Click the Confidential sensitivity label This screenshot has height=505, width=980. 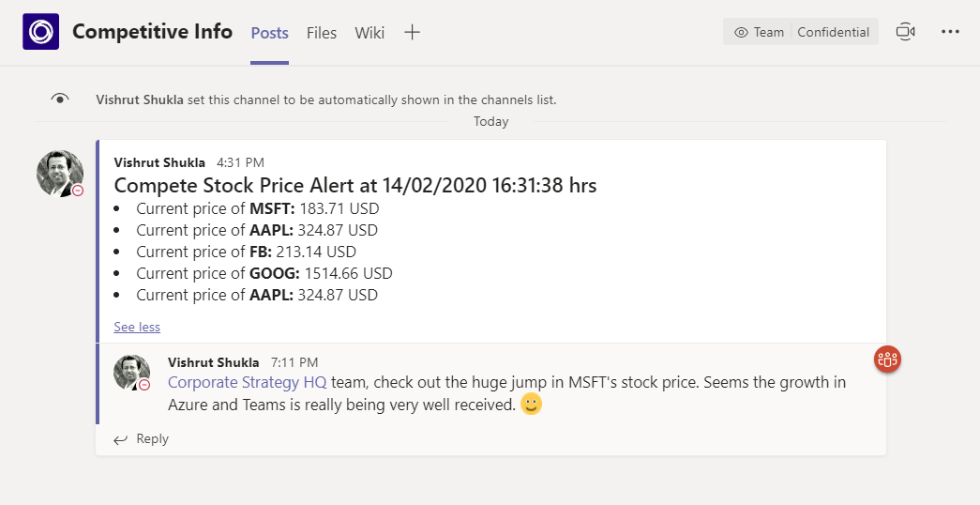click(833, 32)
